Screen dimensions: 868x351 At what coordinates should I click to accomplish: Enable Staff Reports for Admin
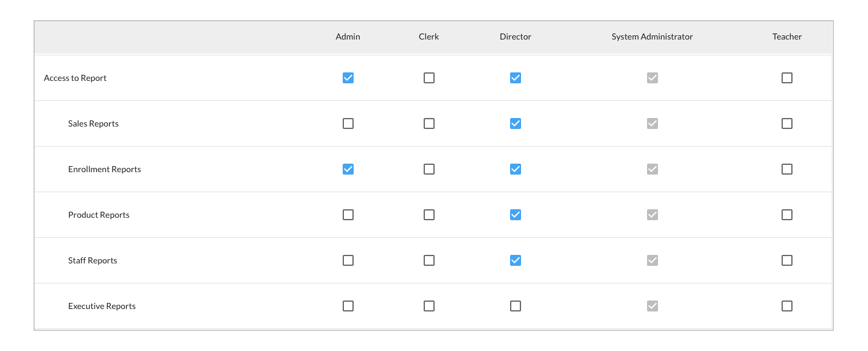pyautogui.click(x=348, y=260)
